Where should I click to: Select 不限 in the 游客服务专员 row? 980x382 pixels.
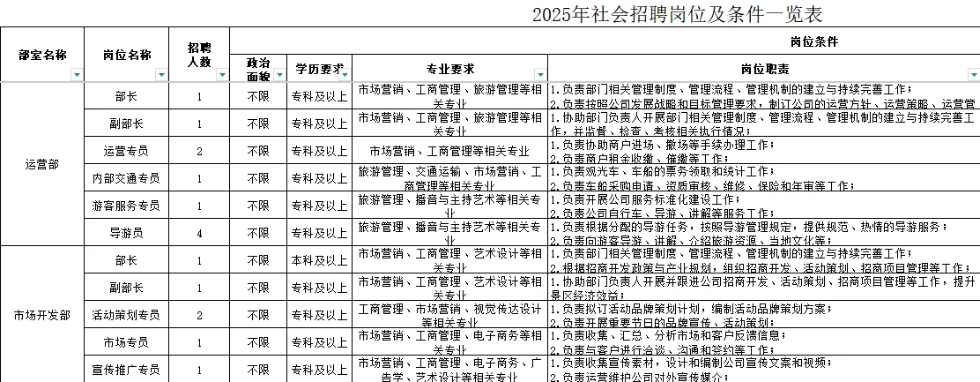(258, 205)
